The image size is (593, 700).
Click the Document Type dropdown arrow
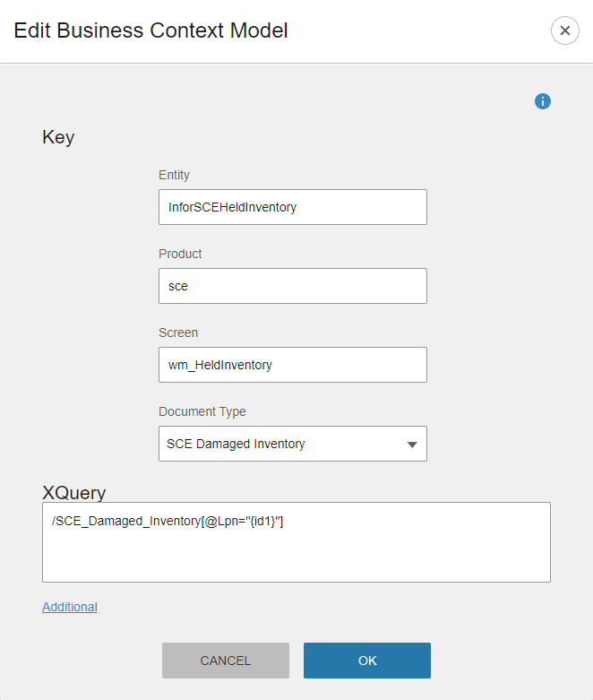tap(412, 444)
